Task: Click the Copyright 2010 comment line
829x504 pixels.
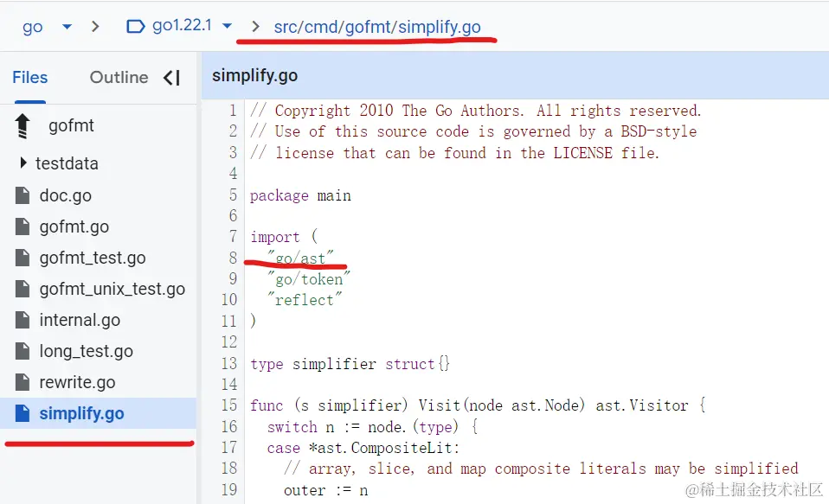Action: tap(476, 111)
